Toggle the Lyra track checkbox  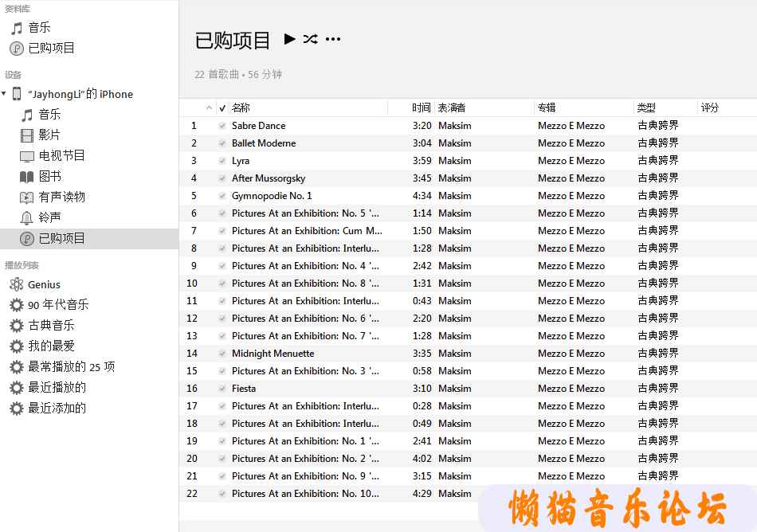[222, 161]
